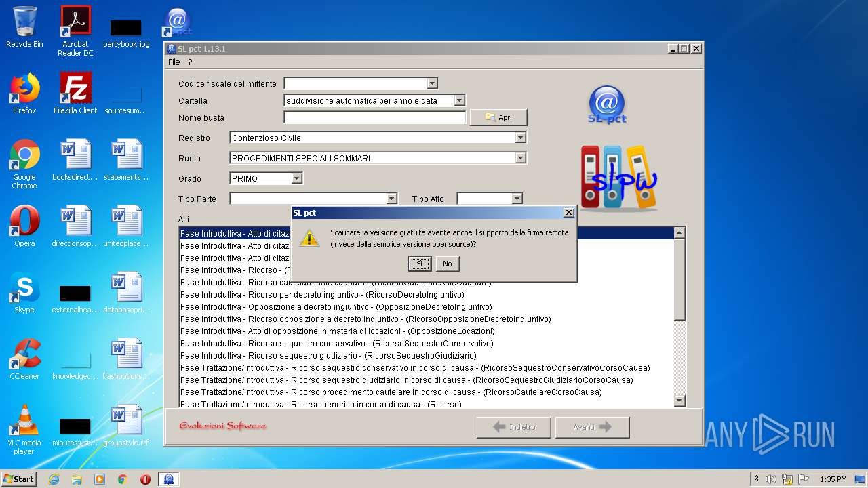The height and width of the screenshot is (488, 868).
Task: Close the SL pct dialog with its X
Action: pyautogui.click(x=568, y=213)
